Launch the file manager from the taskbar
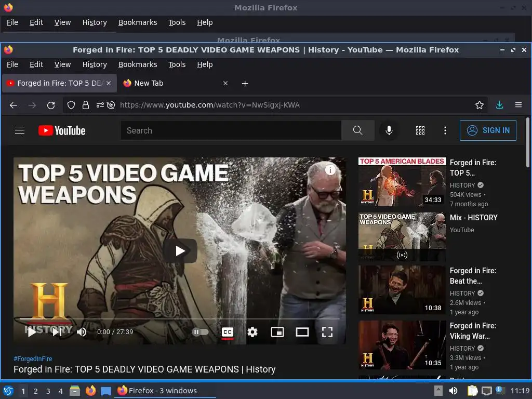Screen dimensions: 532x399 coord(75,391)
